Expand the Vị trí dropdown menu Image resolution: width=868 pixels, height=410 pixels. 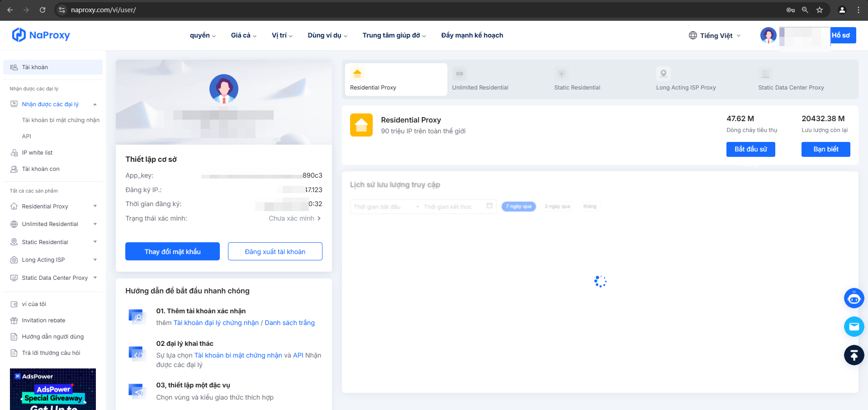282,35
